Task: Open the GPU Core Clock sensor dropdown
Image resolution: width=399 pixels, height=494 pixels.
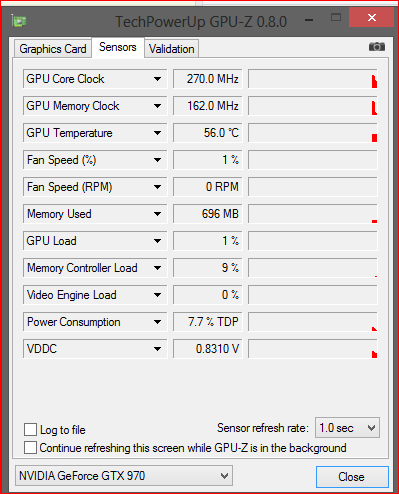Action: pos(157,79)
